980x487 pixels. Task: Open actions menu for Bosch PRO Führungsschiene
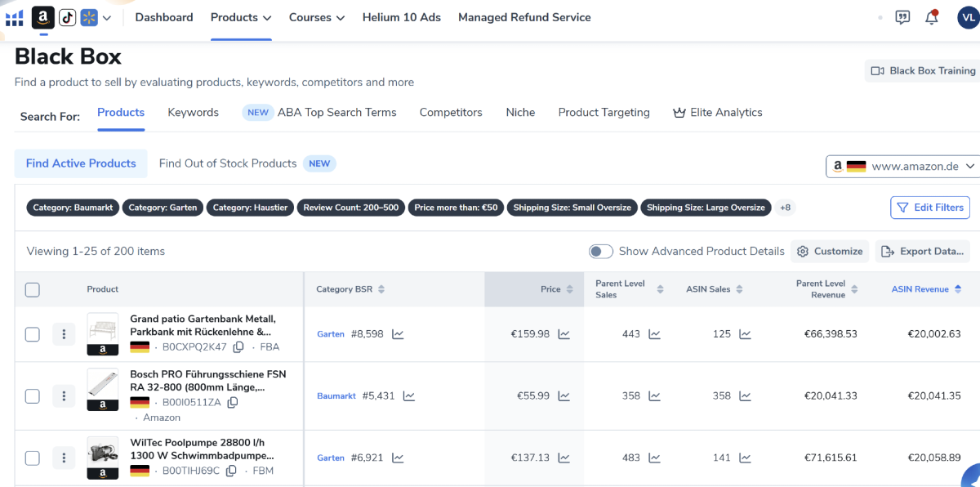pyautogui.click(x=64, y=396)
